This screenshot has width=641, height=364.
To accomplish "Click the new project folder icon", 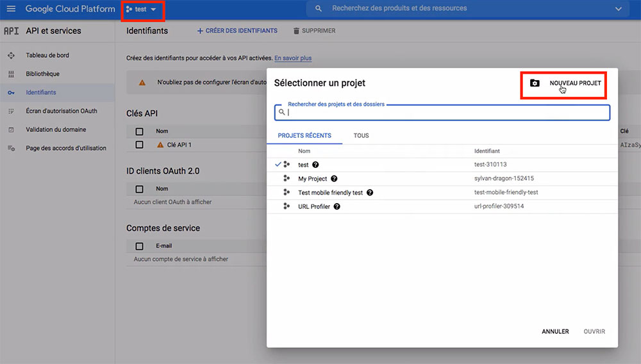I will [535, 83].
